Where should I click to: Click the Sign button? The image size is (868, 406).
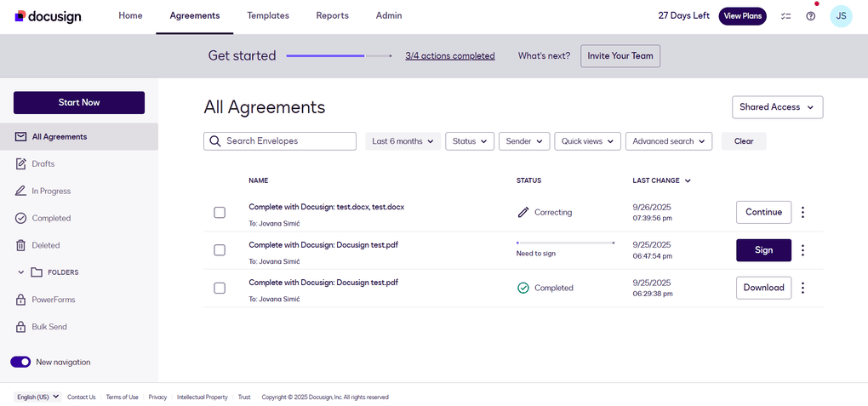click(763, 250)
